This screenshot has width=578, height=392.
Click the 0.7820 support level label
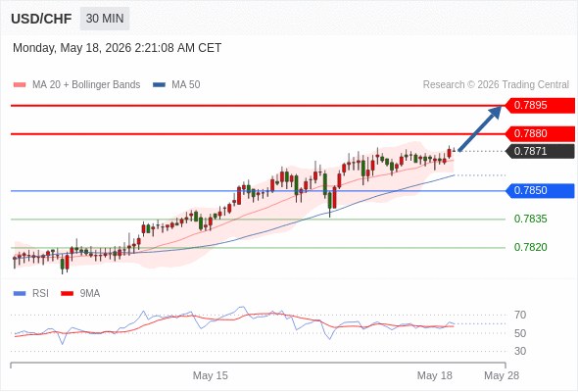[530, 247]
